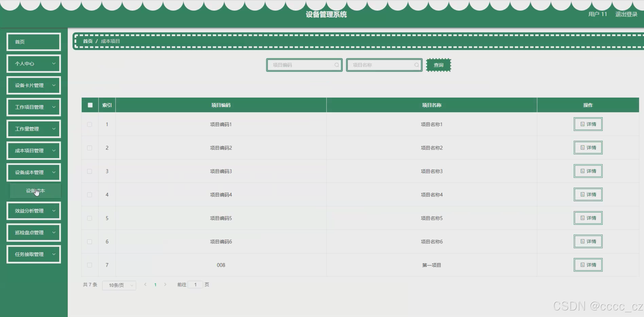Screen dimensions: 644x317
Task: Go to next page arrow
Action: pyautogui.click(x=165, y=285)
